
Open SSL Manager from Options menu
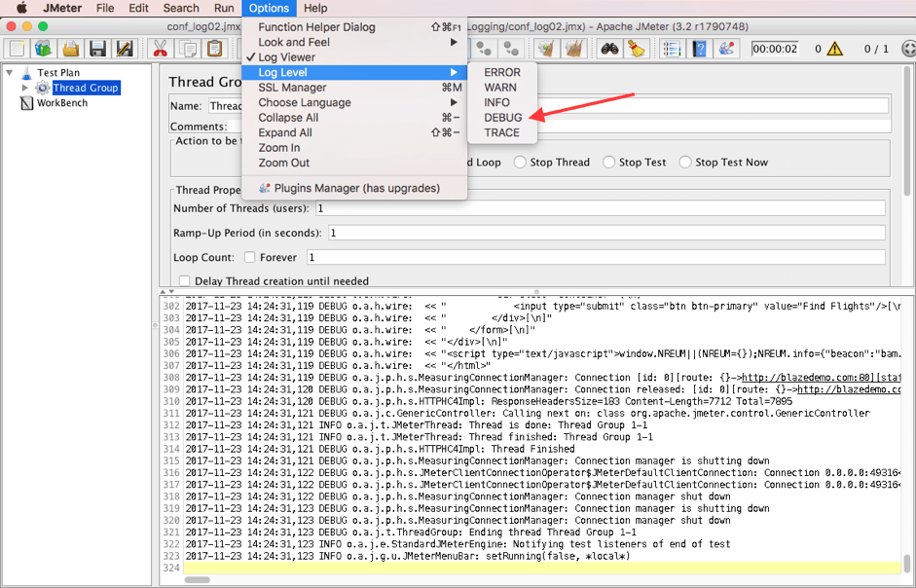[x=354, y=88]
